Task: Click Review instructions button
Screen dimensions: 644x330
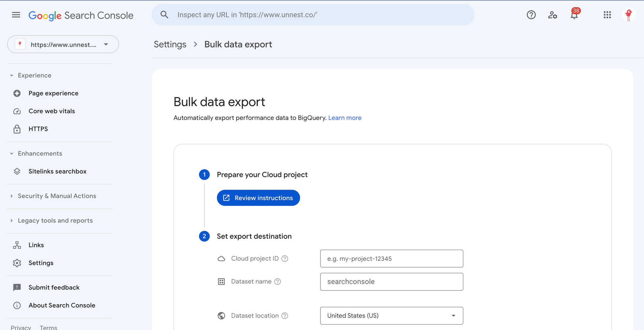Action: (258, 198)
